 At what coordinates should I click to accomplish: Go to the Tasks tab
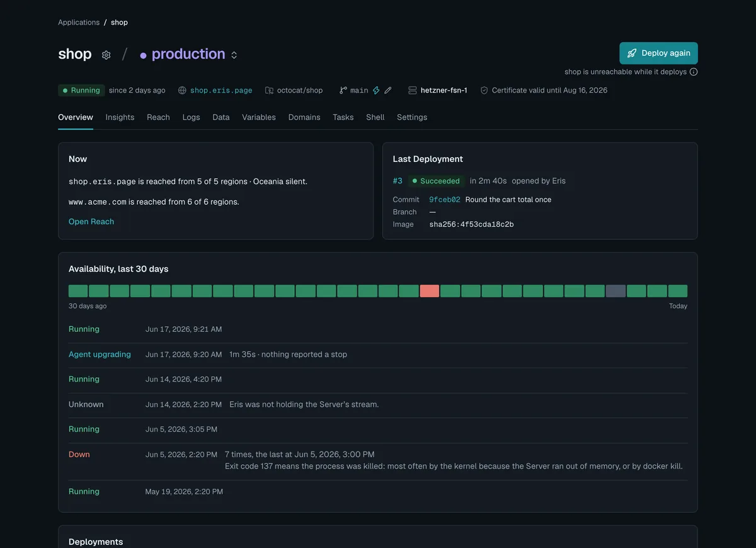point(343,117)
